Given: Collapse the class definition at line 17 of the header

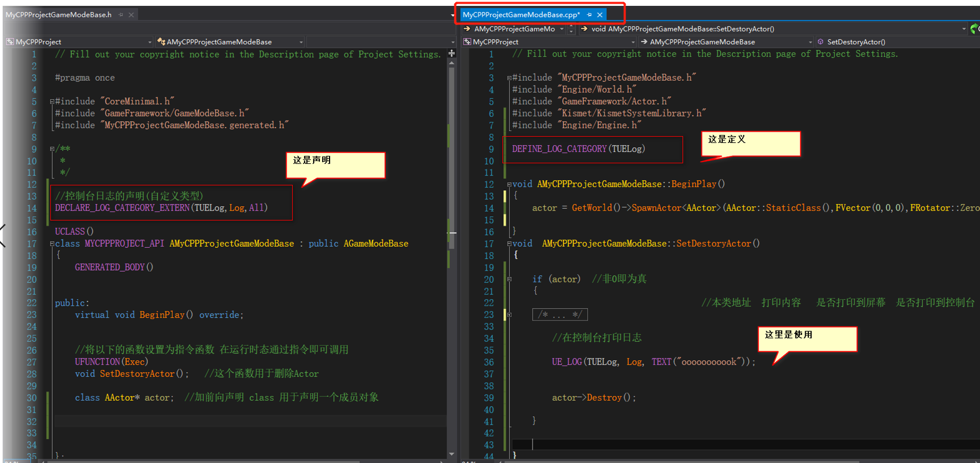Looking at the screenshot, I should [x=52, y=243].
